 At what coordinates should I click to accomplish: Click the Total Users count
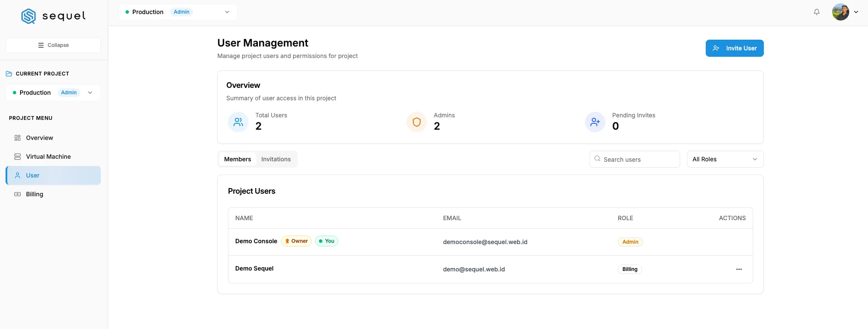pos(258,126)
